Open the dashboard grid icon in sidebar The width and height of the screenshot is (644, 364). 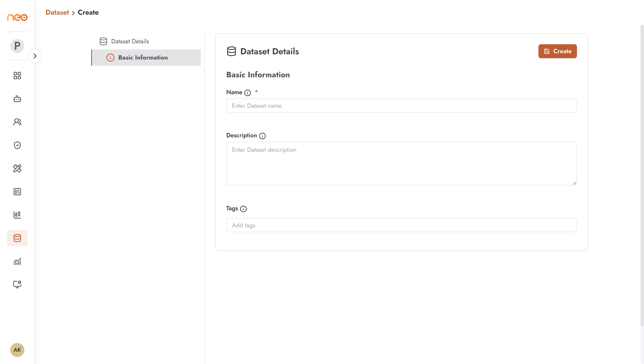[17, 76]
